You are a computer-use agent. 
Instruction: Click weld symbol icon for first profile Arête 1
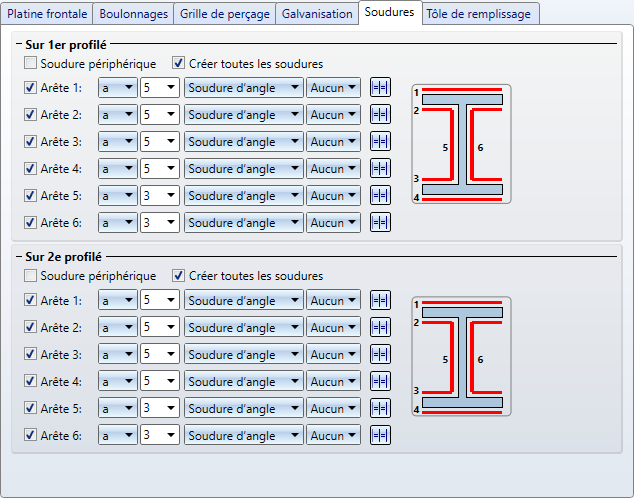(380, 88)
